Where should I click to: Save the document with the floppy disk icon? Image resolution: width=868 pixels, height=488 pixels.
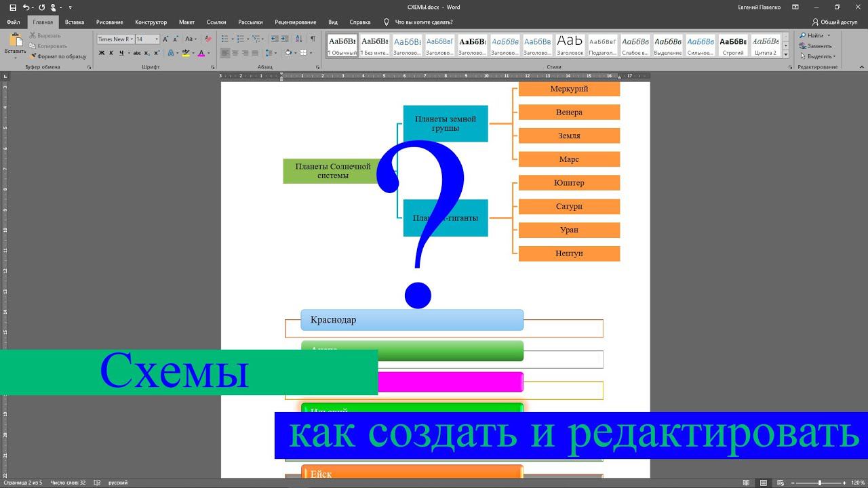13,7
